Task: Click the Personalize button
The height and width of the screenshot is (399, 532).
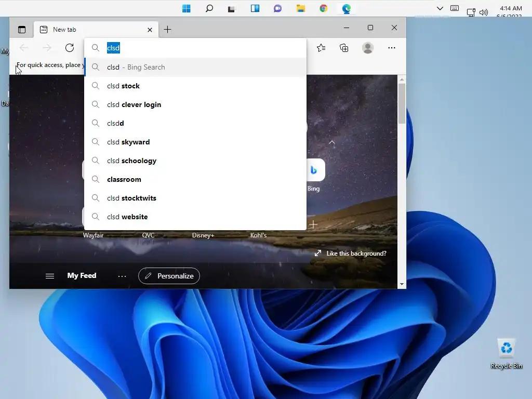Action: tap(169, 276)
